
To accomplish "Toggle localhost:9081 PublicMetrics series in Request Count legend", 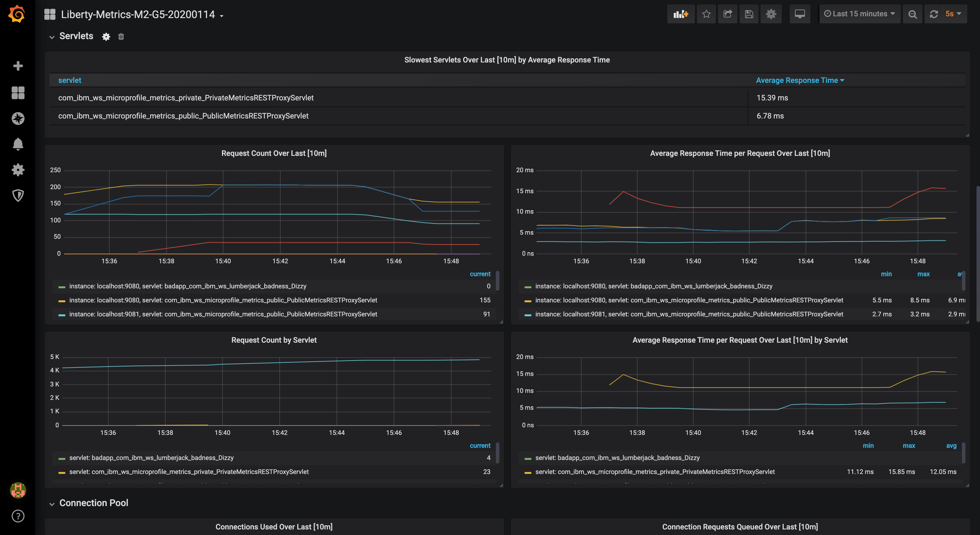I will [x=223, y=314].
